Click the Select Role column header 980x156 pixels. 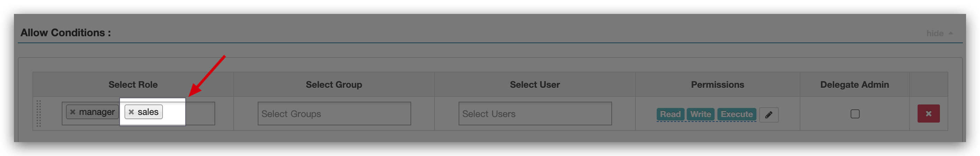click(x=133, y=85)
